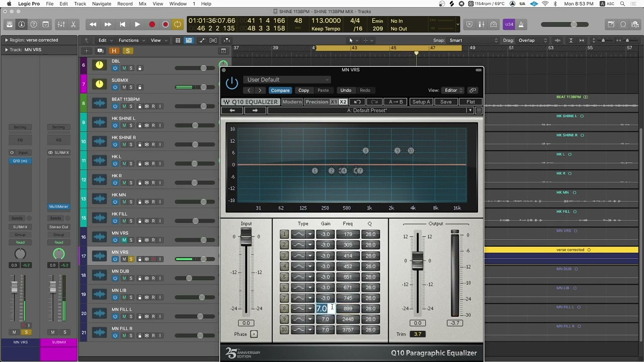The width and height of the screenshot is (644, 362).
Task: Click the master volume slider knob
Action: (574, 24)
